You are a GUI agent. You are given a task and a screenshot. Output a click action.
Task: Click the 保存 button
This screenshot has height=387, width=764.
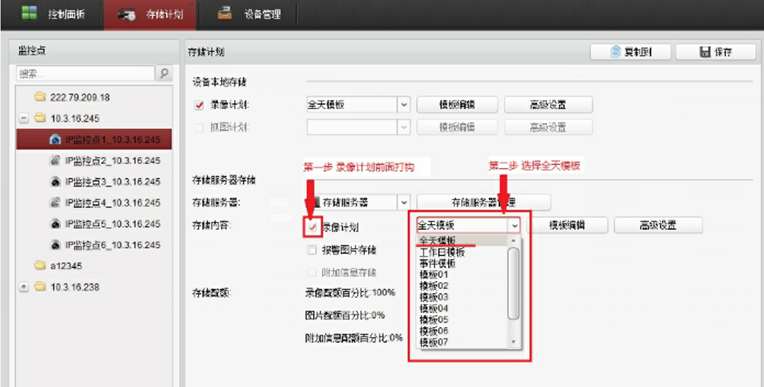click(x=715, y=52)
